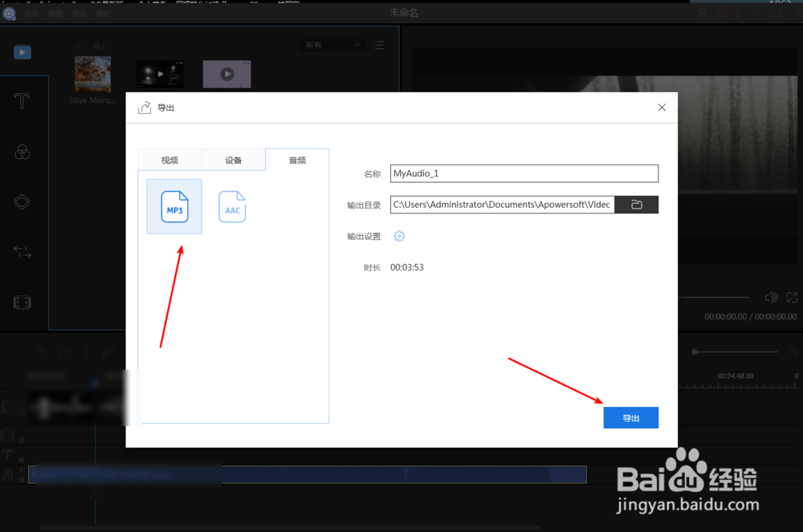The image size is (803, 532).
Task: Open output settings gear
Action: click(x=399, y=236)
